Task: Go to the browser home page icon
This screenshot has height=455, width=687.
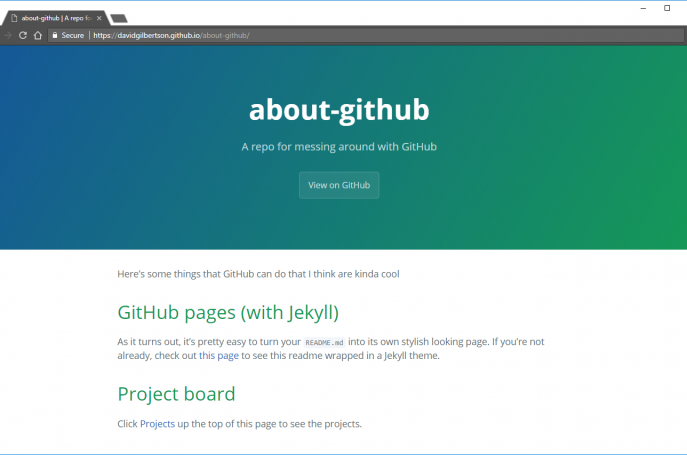Action: 38,36
